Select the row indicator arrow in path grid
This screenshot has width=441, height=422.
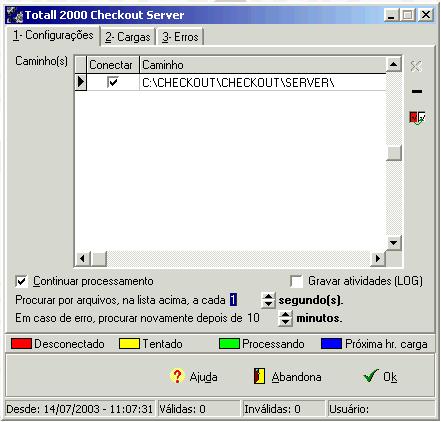pos(80,82)
